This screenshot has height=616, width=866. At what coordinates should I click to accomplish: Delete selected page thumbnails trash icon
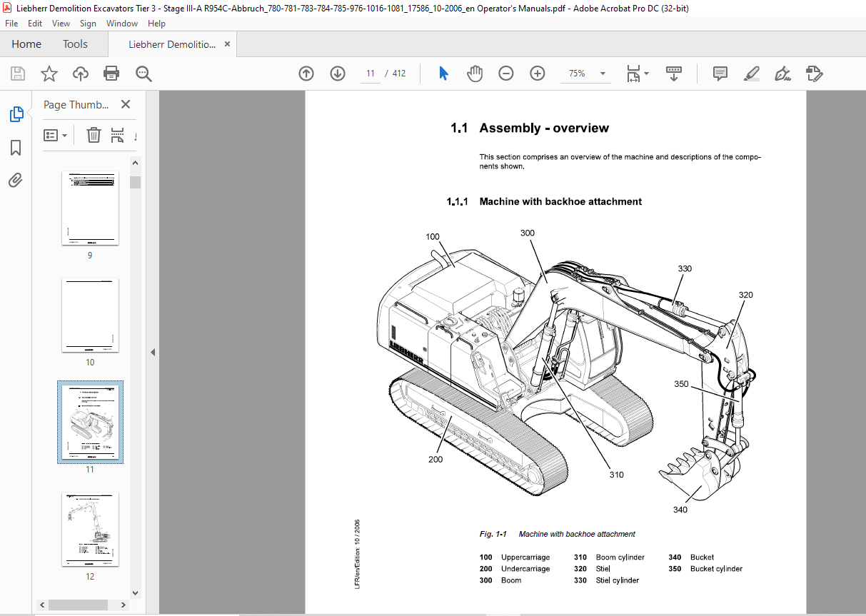pos(94,135)
